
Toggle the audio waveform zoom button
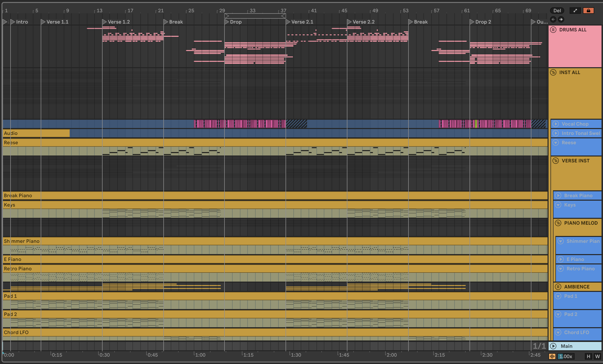point(552,356)
